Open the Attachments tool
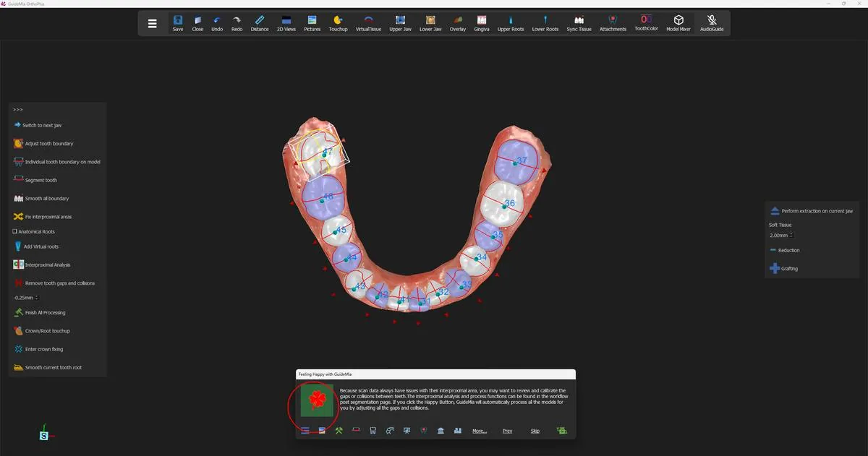Viewport: 868px width, 456px height. pyautogui.click(x=613, y=23)
